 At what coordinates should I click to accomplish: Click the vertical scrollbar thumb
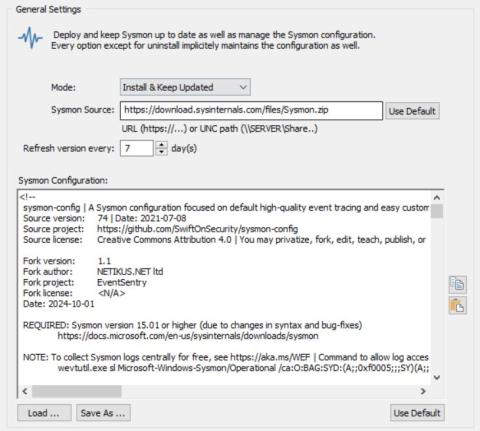437,211
